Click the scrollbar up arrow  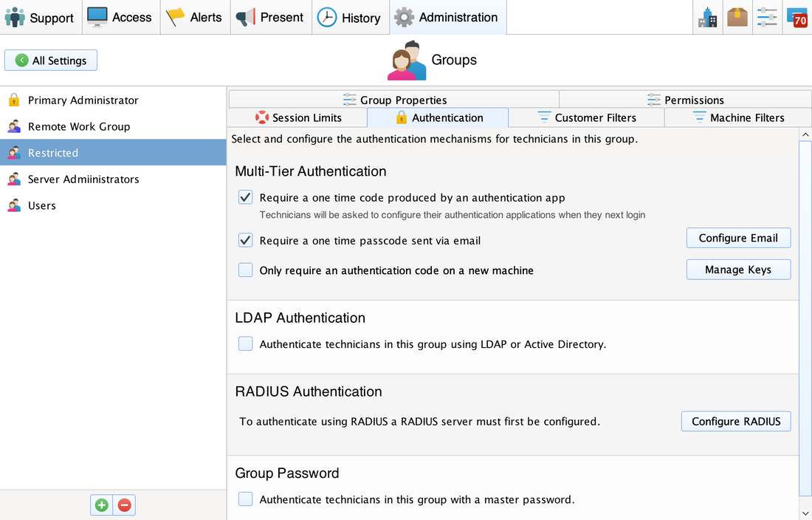coord(805,134)
